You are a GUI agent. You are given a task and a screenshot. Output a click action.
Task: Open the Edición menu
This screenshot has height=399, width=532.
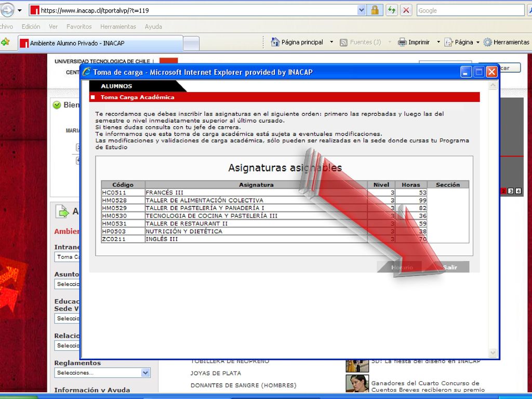pyautogui.click(x=31, y=26)
